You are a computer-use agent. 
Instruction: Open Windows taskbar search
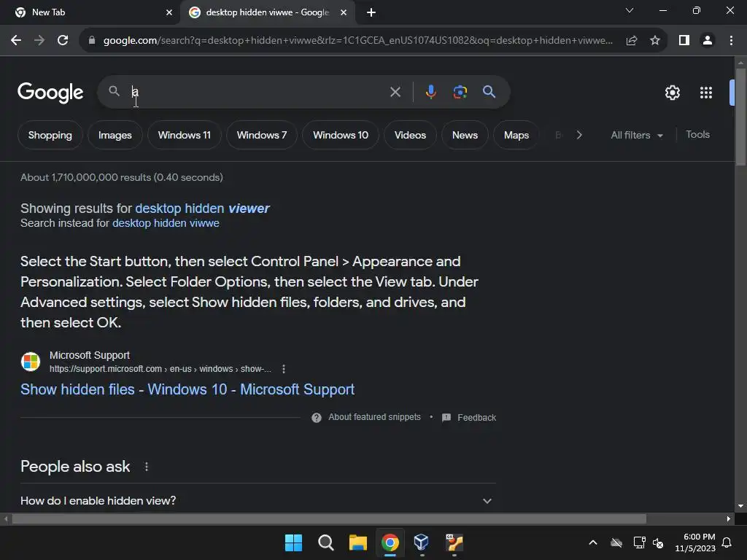(326, 542)
